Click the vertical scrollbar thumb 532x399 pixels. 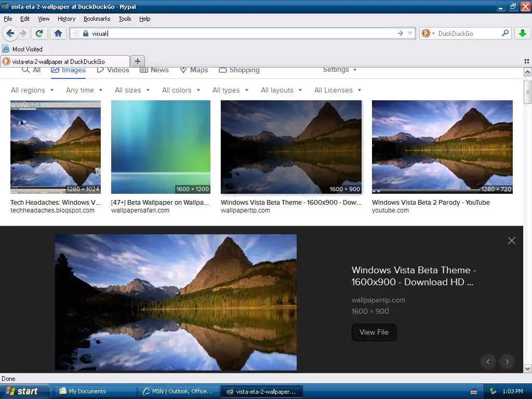[527, 91]
